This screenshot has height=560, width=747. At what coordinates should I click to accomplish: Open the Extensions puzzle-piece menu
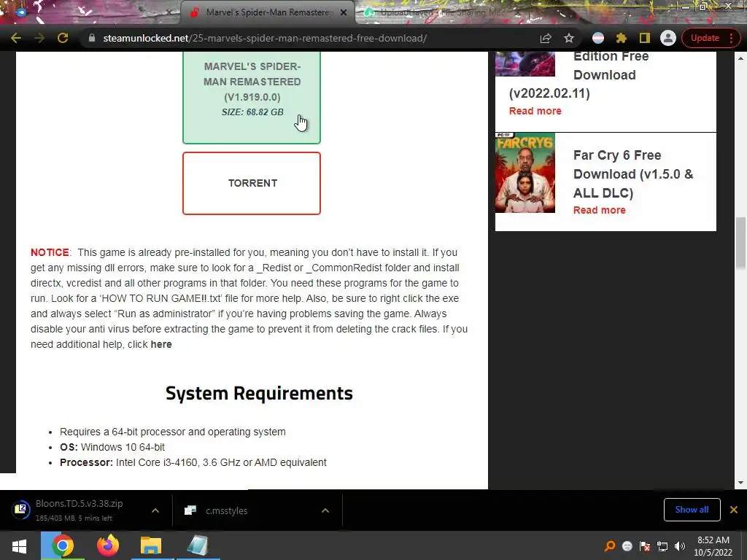622,38
